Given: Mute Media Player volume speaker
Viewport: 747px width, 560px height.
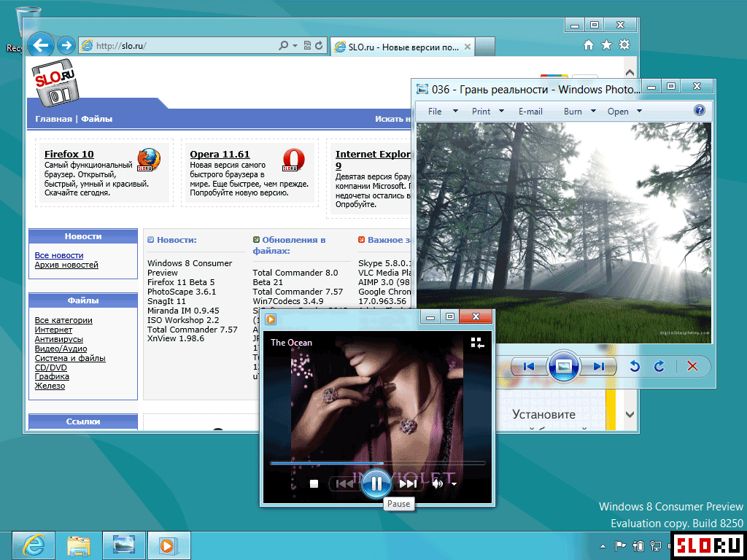Looking at the screenshot, I should (x=438, y=484).
